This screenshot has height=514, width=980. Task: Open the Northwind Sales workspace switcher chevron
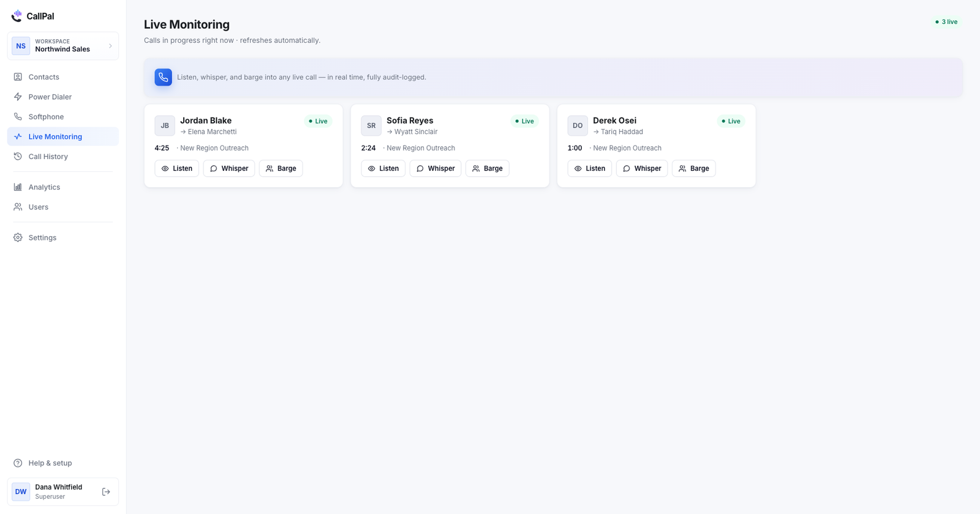pos(110,46)
